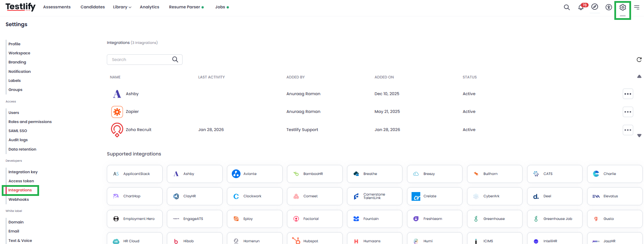
Task: Select the ClayHR integration card
Action: pyautogui.click(x=195, y=196)
